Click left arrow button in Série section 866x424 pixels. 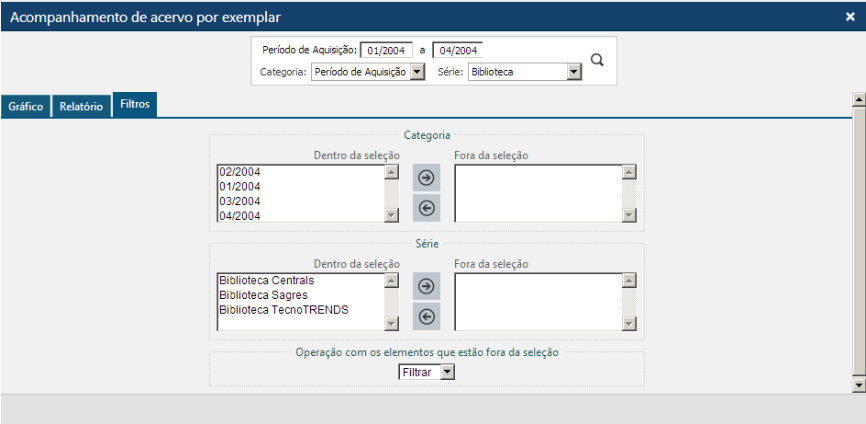[426, 317]
